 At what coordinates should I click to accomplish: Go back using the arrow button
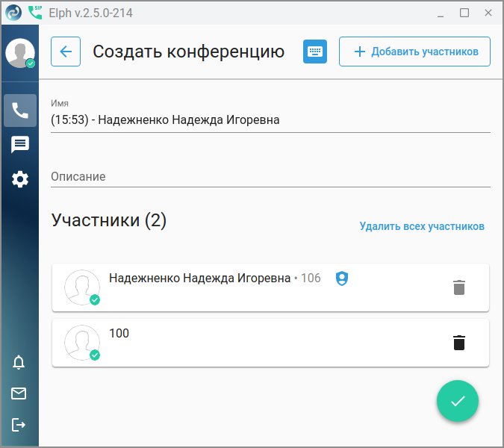click(66, 52)
